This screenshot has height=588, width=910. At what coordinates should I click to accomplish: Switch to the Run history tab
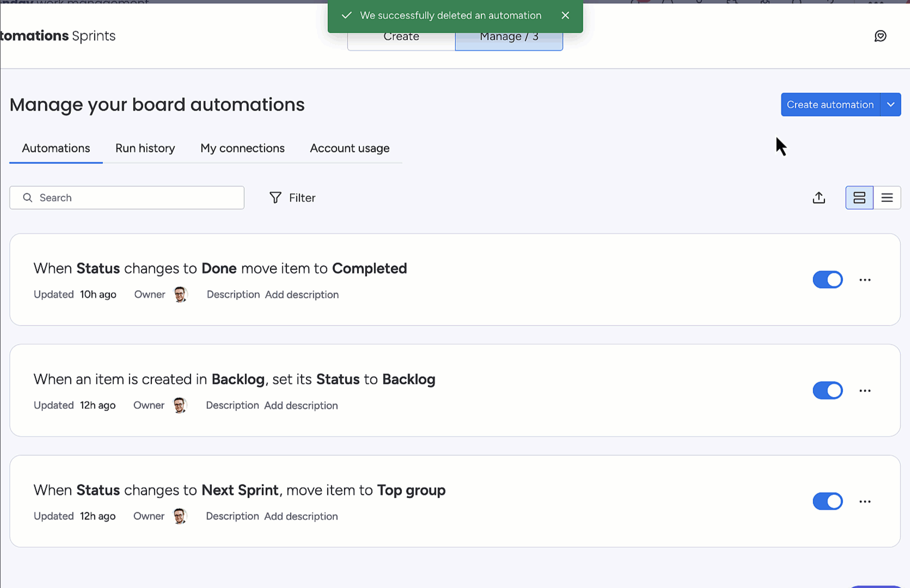(x=145, y=148)
